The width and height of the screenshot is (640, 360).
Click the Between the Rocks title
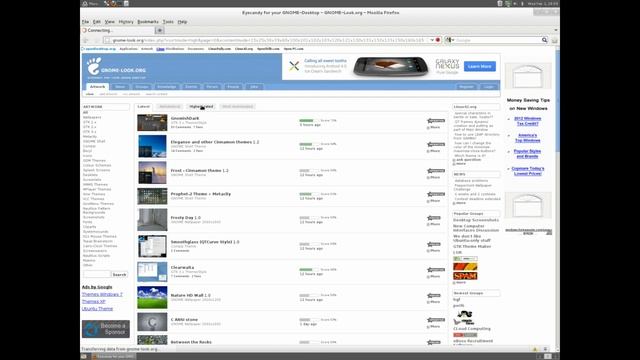[x=191, y=342]
